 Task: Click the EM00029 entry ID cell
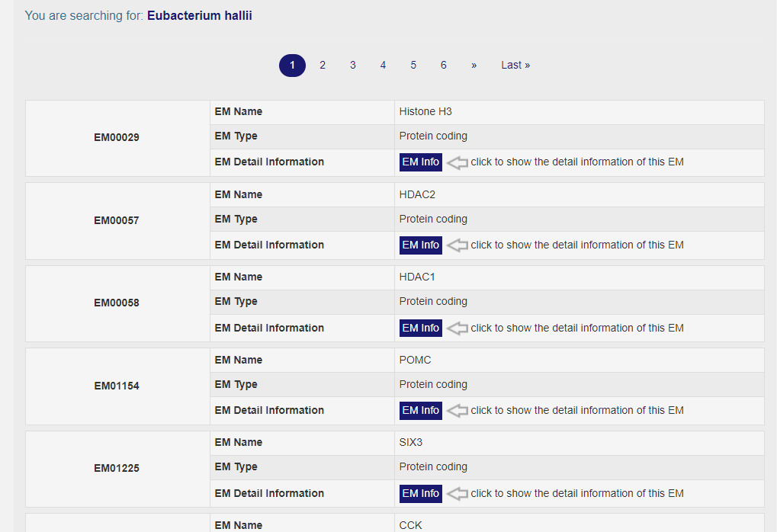[117, 138]
